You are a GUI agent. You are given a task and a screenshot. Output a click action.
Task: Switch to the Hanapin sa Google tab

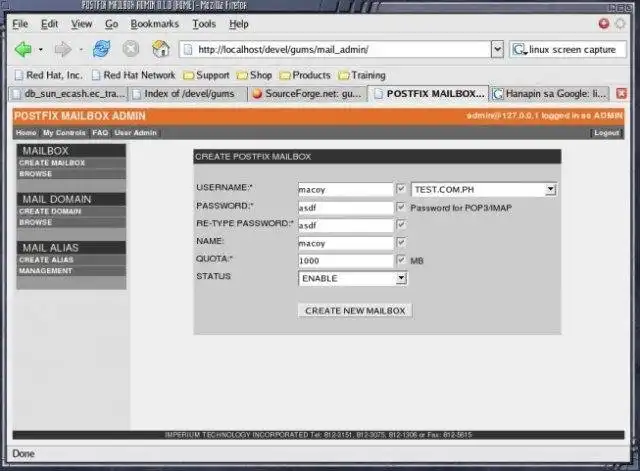pyautogui.click(x=550, y=94)
